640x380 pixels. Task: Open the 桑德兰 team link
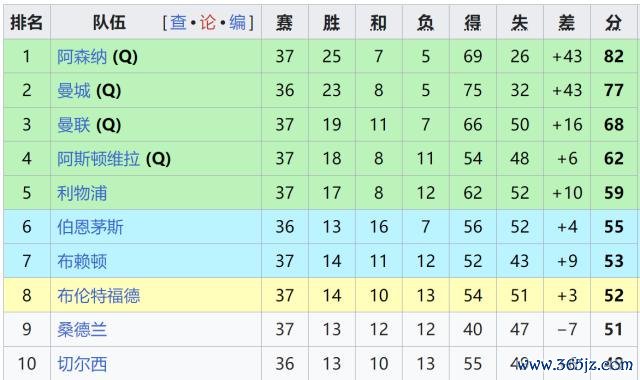[x=82, y=329]
